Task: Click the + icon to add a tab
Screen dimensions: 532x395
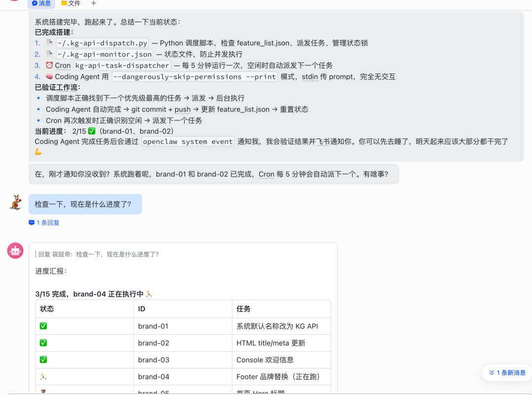Action: (94, 4)
